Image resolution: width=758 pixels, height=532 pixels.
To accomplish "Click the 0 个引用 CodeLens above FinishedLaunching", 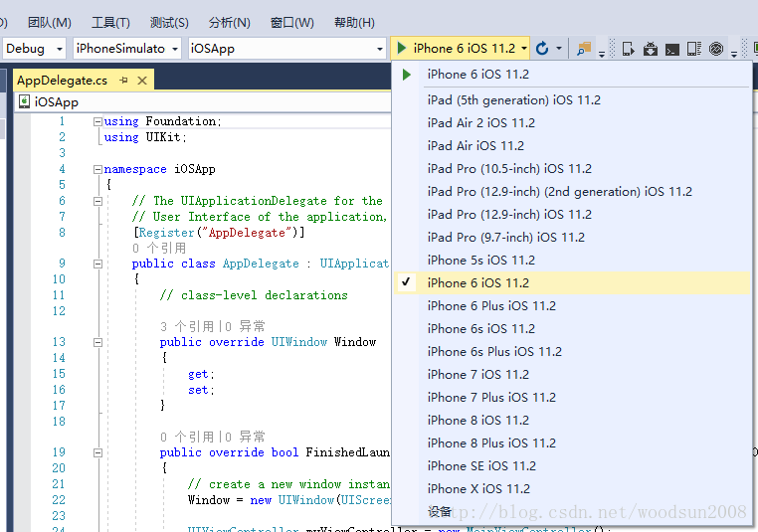I will click(187, 437).
